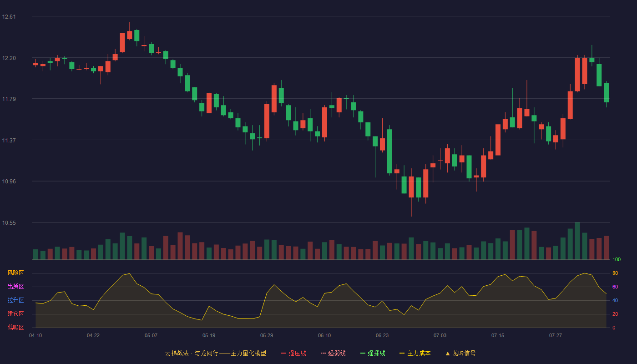Click the 建仓区 zone label
This screenshot has width=637, height=364.
pos(15,314)
